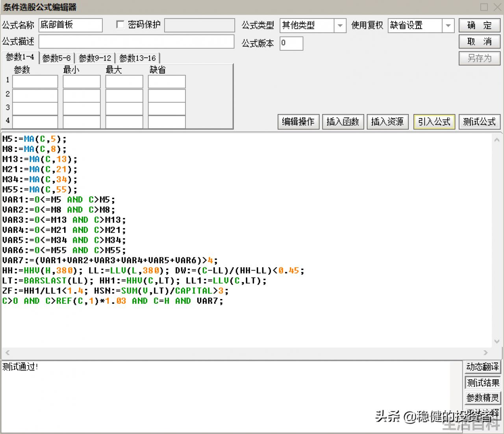Click the 测试公式 button
The height and width of the screenshot is (434, 504).
click(479, 122)
